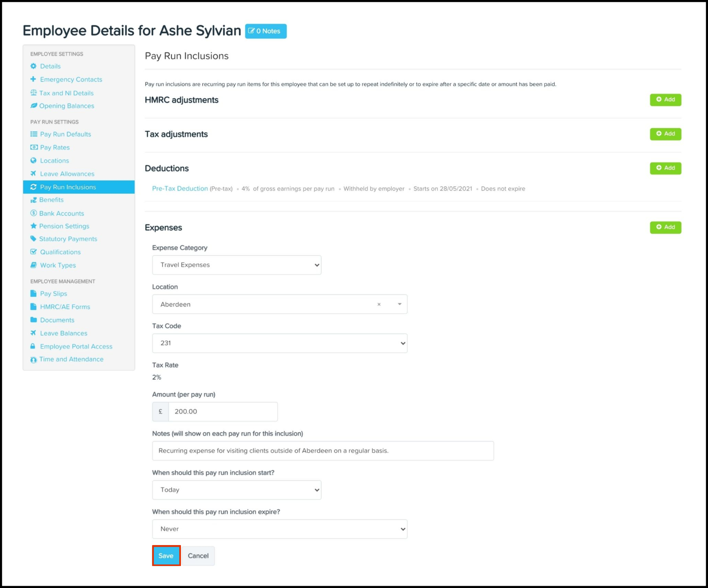708x588 pixels.
Task: Save the expense inclusion
Action: [x=166, y=555]
